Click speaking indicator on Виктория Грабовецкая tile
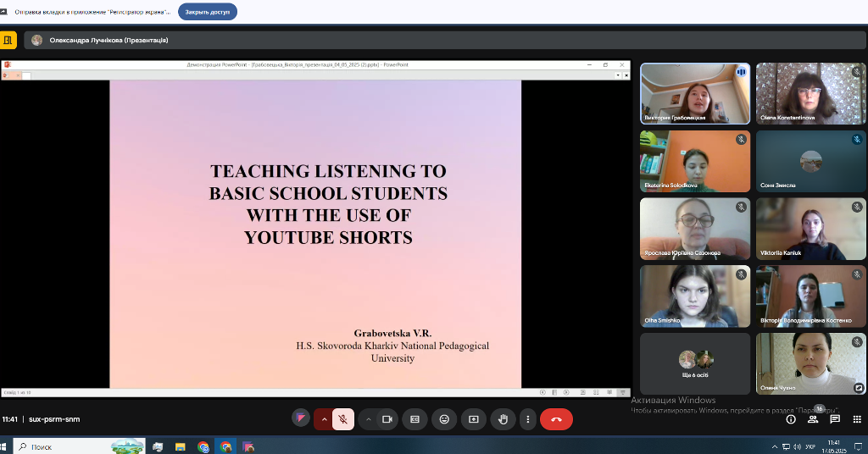Viewport: 868px width, 454px height. point(741,72)
